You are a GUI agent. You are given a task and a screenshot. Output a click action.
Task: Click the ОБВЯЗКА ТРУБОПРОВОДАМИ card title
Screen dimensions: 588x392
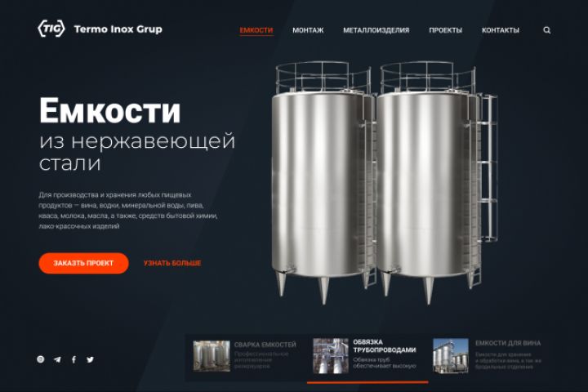point(385,346)
